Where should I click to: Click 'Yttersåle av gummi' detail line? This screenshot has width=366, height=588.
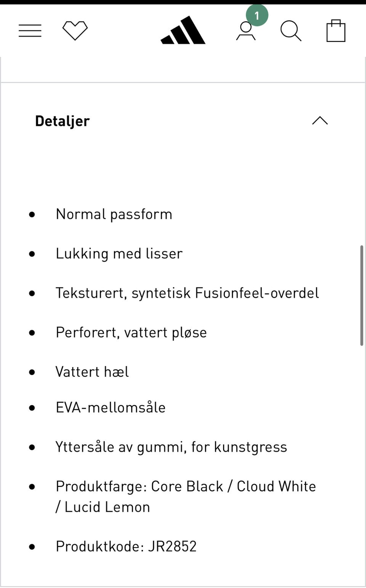171,447
